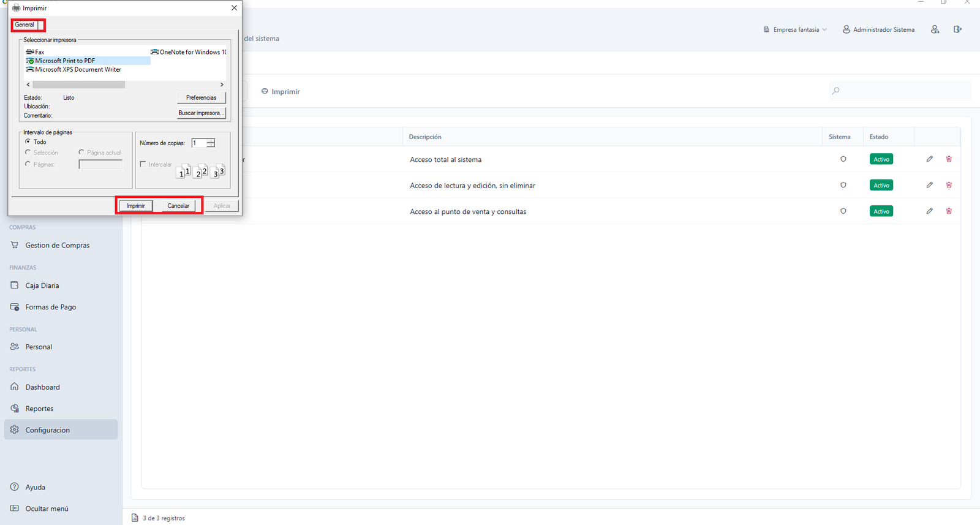The height and width of the screenshot is (525, 980).
Task: Click Ocultar menú to hide sidebar
Action: click(47, 508)
